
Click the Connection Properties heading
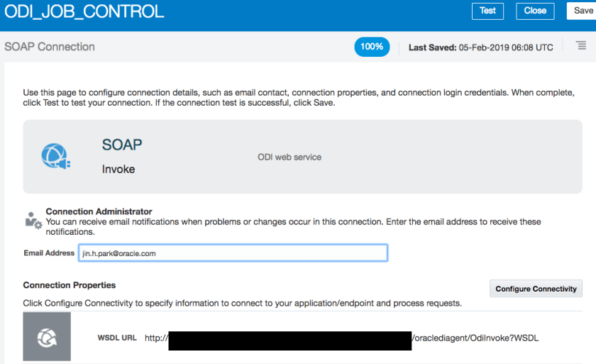[70, 285]
